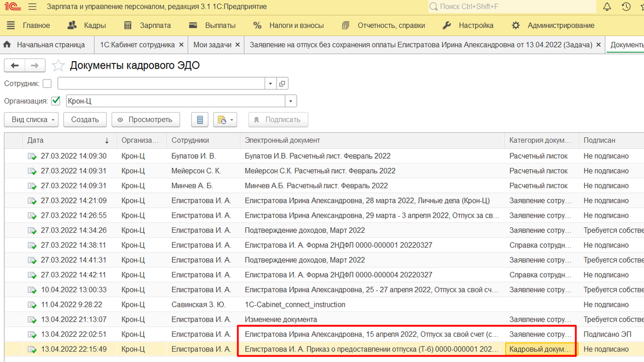This screenshot has height=362, width=644.
Task: Click the Категория документа column header
Action: [x=541, y=141]
